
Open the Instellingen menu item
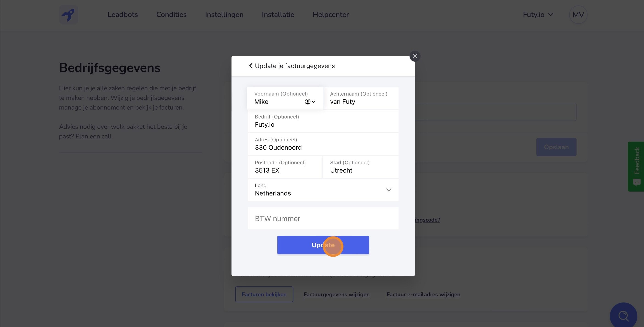coord(224,15)
